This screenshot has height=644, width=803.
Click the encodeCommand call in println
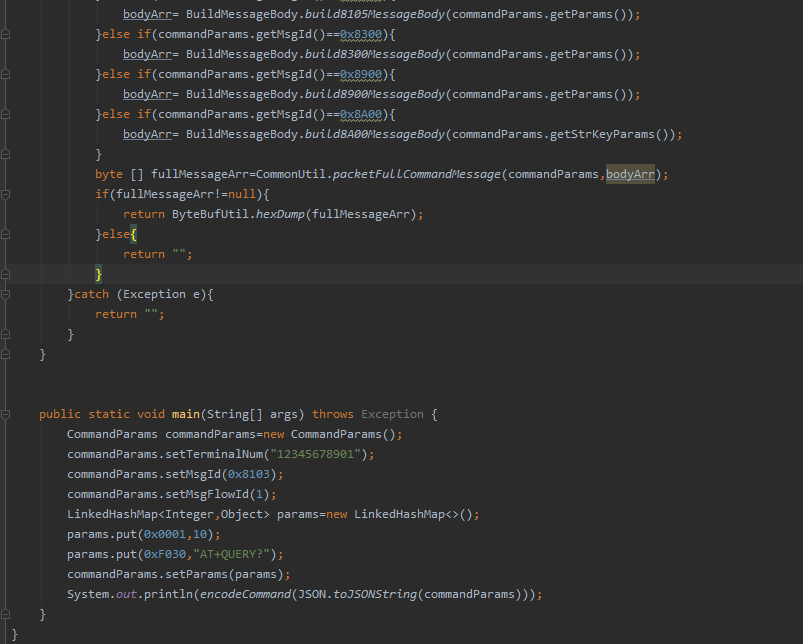pos(242,594)
